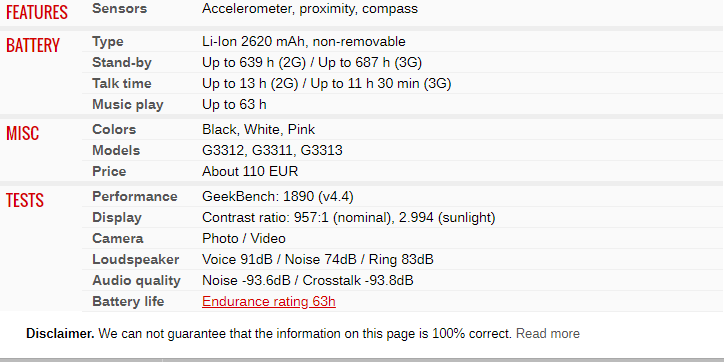Click the Sensors spec label
Screen dimensions: 724x362
tap(120, 8)
